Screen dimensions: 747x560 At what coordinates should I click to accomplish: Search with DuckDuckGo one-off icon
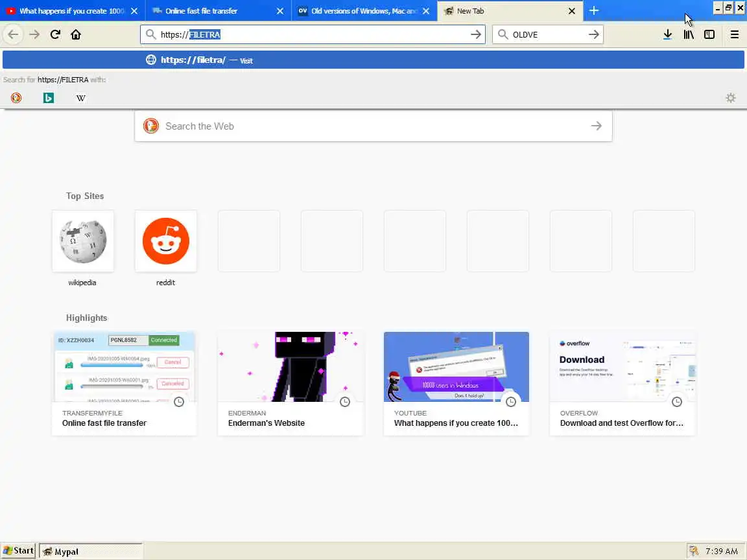point(16,98)
